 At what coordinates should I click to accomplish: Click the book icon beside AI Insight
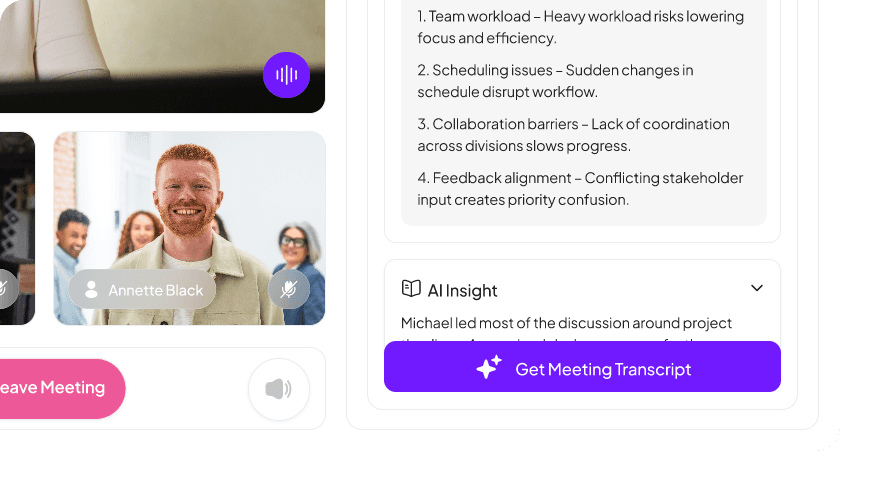[411, 288]
